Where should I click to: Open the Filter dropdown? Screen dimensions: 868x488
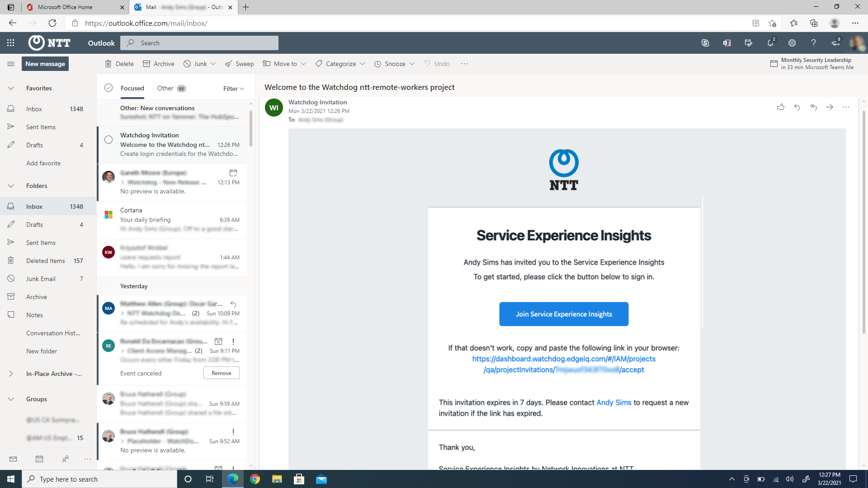(x=234, y=89)
